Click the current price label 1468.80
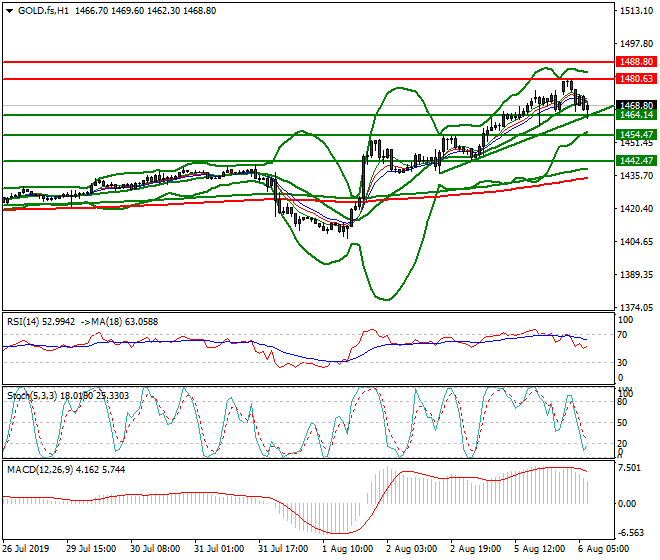 [x=635, y=105]
